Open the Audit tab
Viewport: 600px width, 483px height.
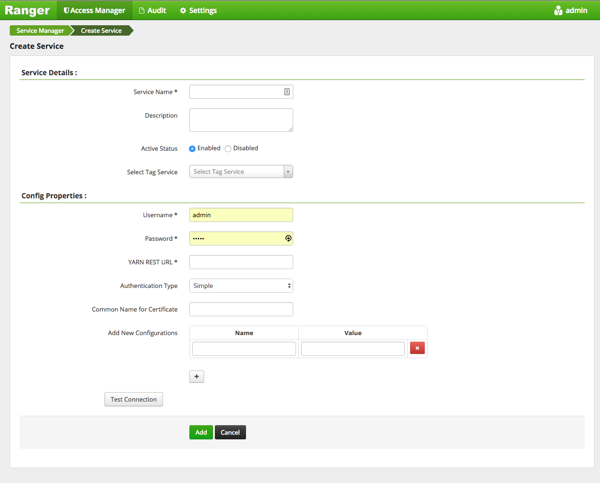coord(152,10)
